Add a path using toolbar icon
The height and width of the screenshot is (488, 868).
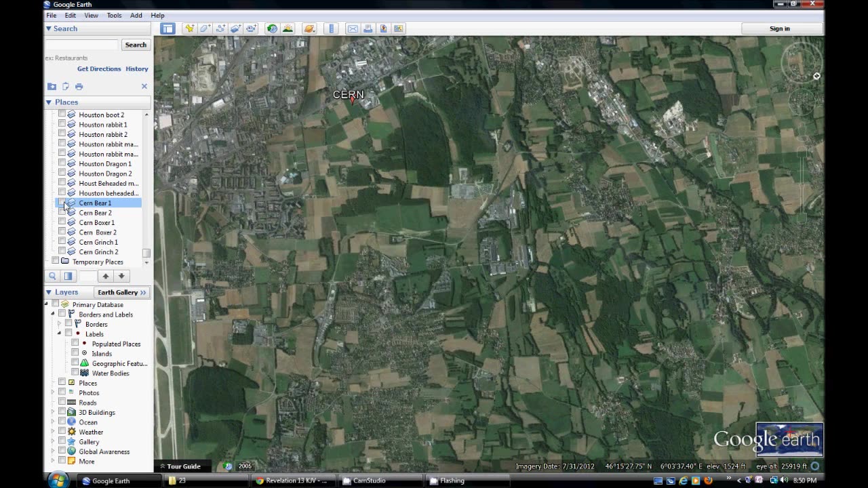(x=220, y=28)
